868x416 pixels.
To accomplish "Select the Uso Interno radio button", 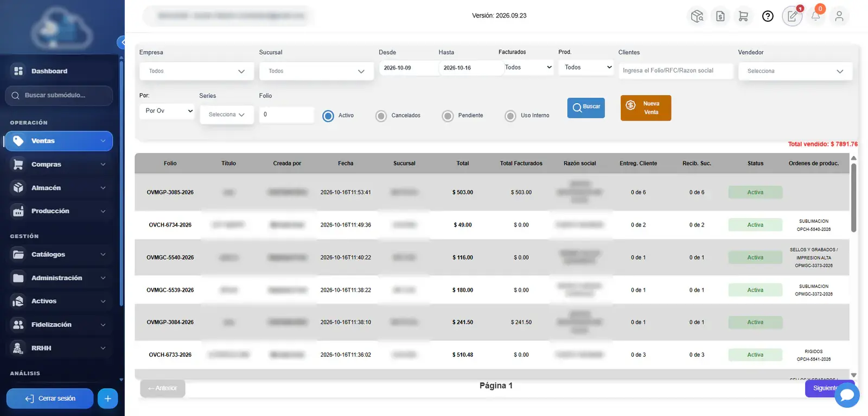I will [x=510, y=116].
